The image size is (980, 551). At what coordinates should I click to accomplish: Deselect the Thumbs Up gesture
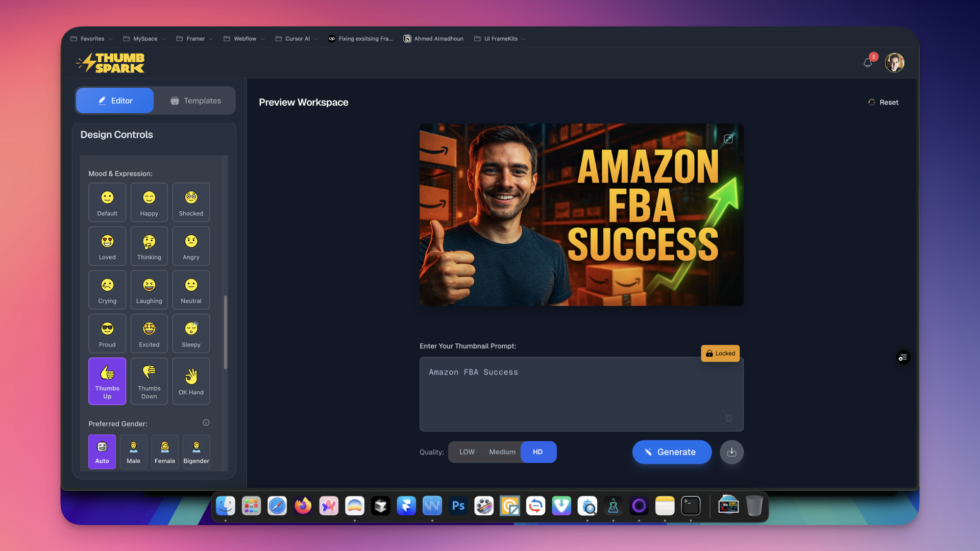[x=107, y=381]
